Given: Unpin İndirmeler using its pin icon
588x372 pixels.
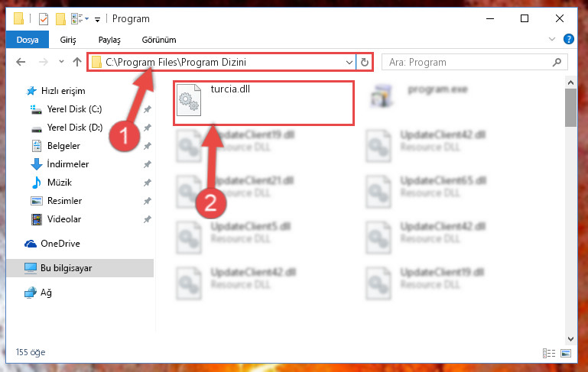Looking at the screenshot, I should [148, 164].
